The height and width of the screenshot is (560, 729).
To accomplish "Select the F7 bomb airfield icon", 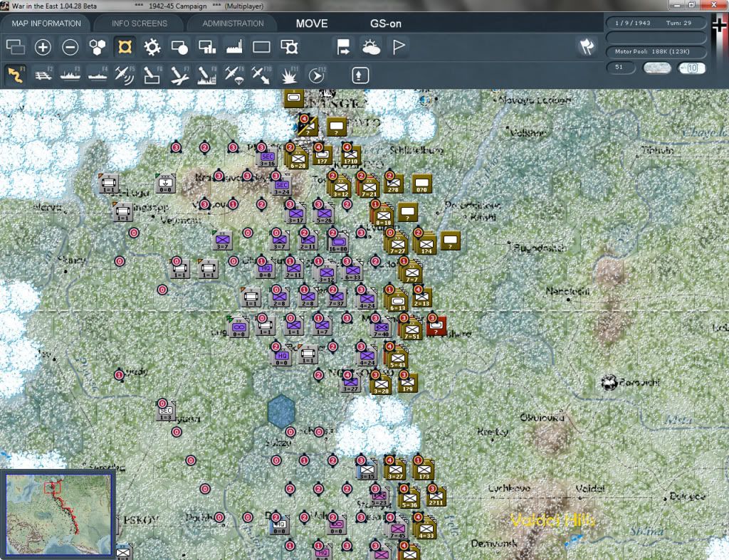I will click(179, 75).
